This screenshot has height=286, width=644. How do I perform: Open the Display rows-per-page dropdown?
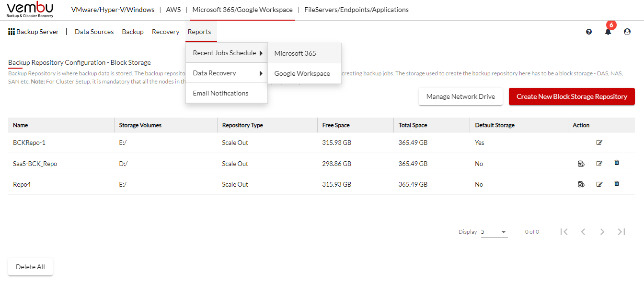[494, 232]
